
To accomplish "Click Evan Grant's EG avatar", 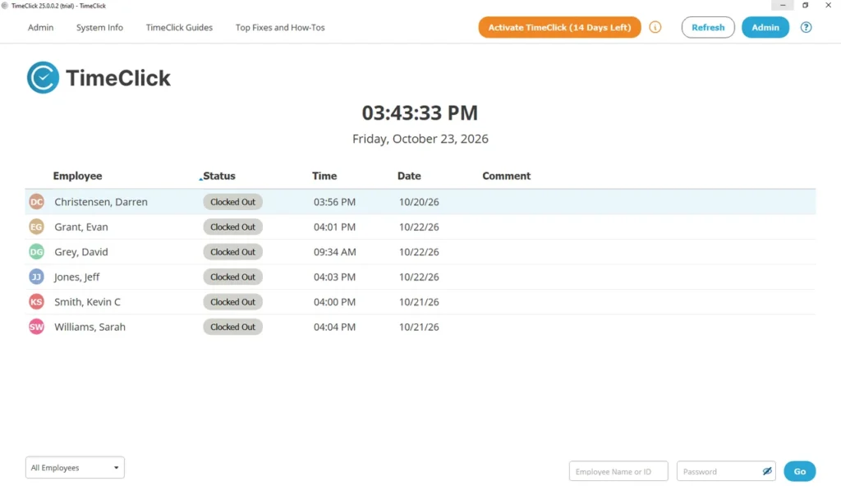I will tap(36, 227).
